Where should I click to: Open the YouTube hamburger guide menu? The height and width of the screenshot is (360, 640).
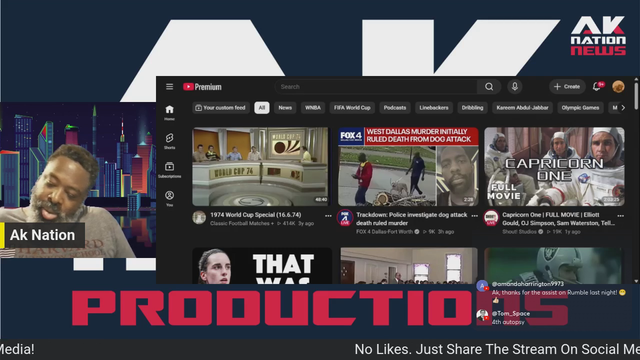(169, 87)
